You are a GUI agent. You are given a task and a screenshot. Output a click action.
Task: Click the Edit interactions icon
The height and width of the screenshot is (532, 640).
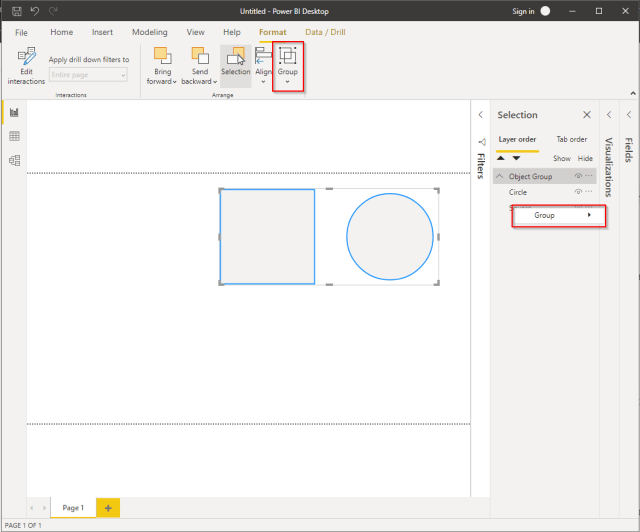27,57
